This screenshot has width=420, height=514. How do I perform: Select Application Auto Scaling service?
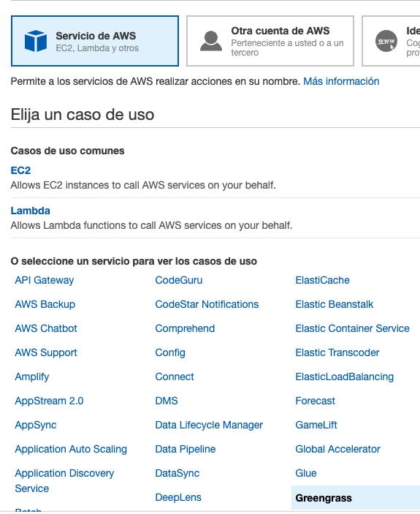[x=71, y=449]
